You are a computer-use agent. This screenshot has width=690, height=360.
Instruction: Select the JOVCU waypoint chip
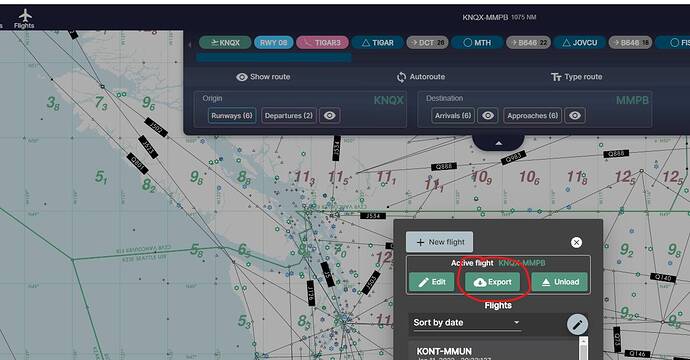click(580, 43)
